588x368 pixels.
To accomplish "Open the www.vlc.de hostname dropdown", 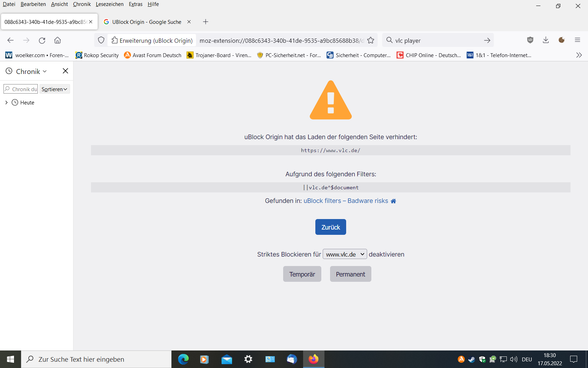I will (x=345, y=254).
